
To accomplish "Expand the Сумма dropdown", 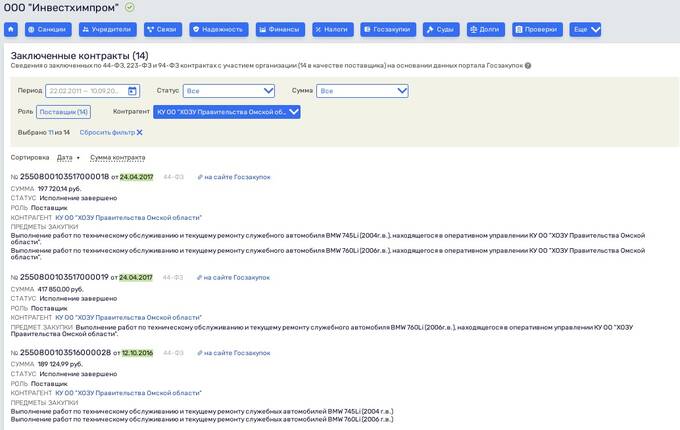I will tap(362, 91).
